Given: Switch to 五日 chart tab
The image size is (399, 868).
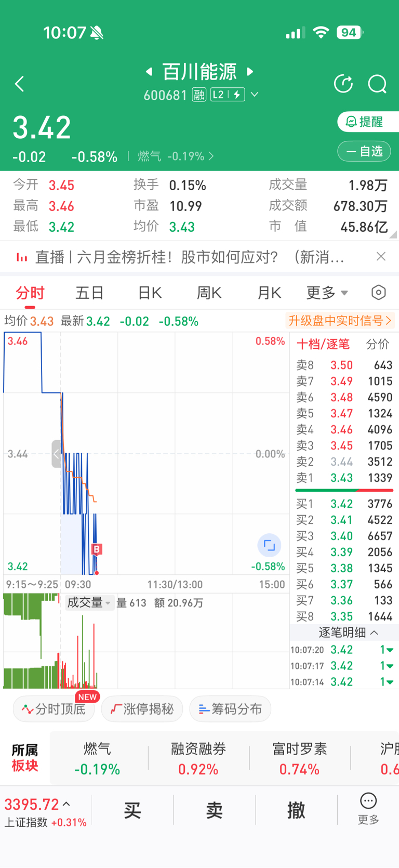Looking at the screenshot, I should (90, 293).
